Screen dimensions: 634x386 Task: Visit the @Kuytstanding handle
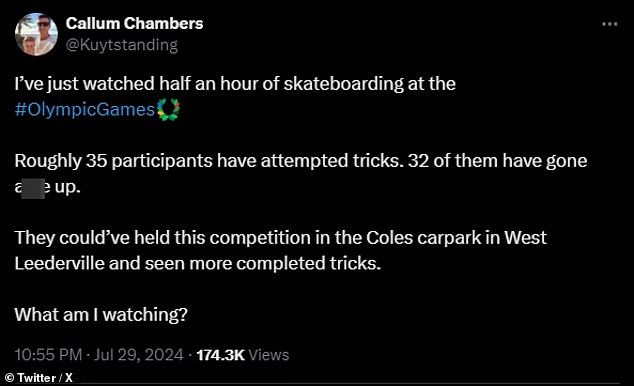tap(122, 45)
